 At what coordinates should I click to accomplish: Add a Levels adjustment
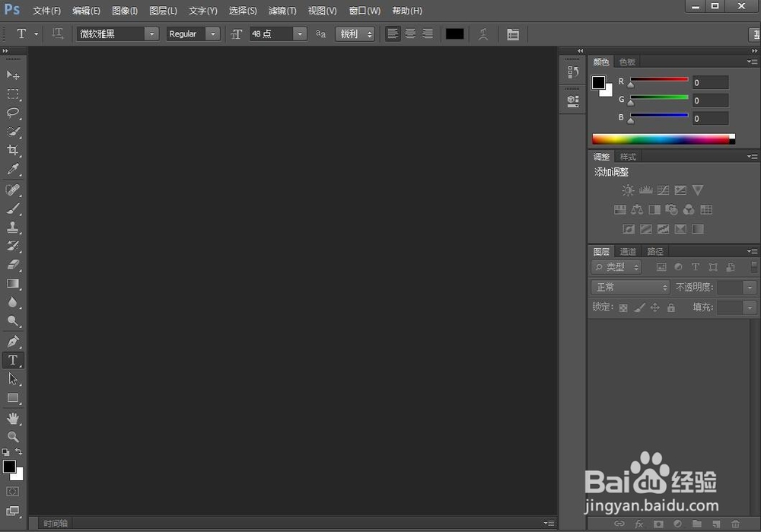(645, 190)
